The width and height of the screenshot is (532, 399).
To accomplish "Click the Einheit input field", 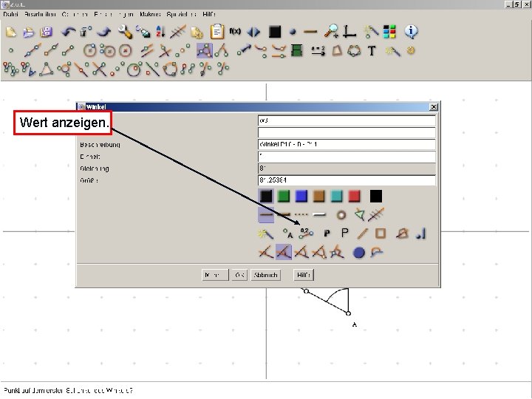I will tap(347, 157).
